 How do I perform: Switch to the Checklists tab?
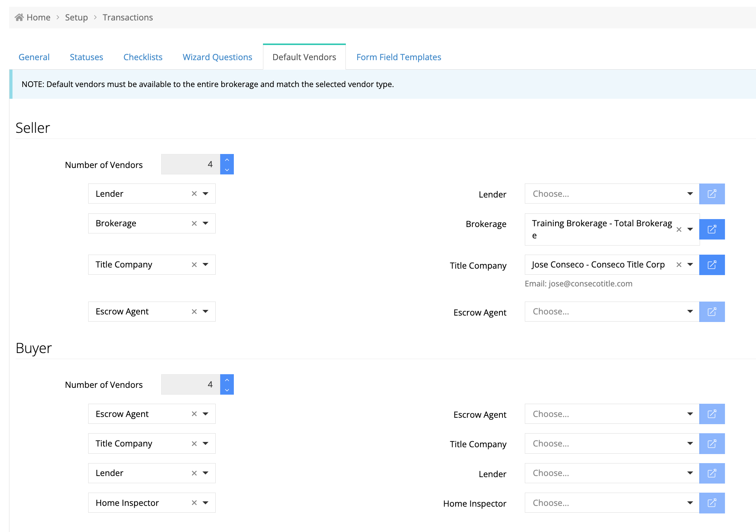(143, 57)
